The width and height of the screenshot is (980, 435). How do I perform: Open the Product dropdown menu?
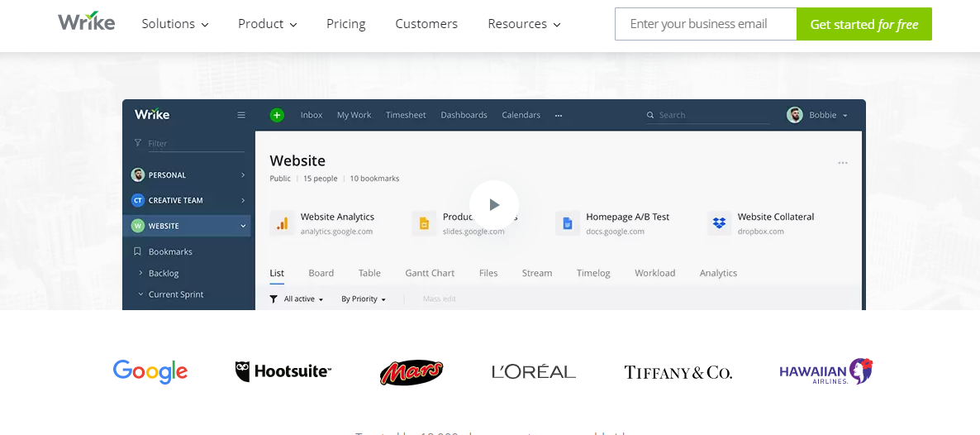click(x=268, y=24)
